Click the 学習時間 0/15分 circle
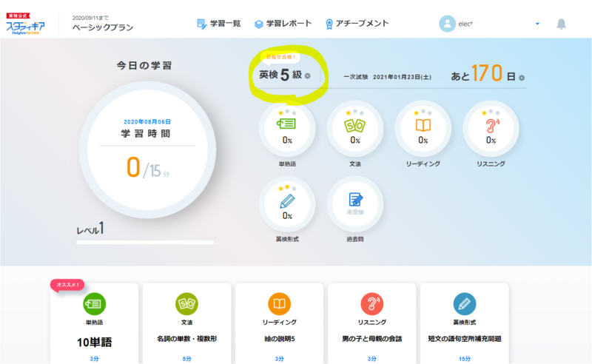The height and width of the screenshot is (364, 592). [x=147, y=150]
